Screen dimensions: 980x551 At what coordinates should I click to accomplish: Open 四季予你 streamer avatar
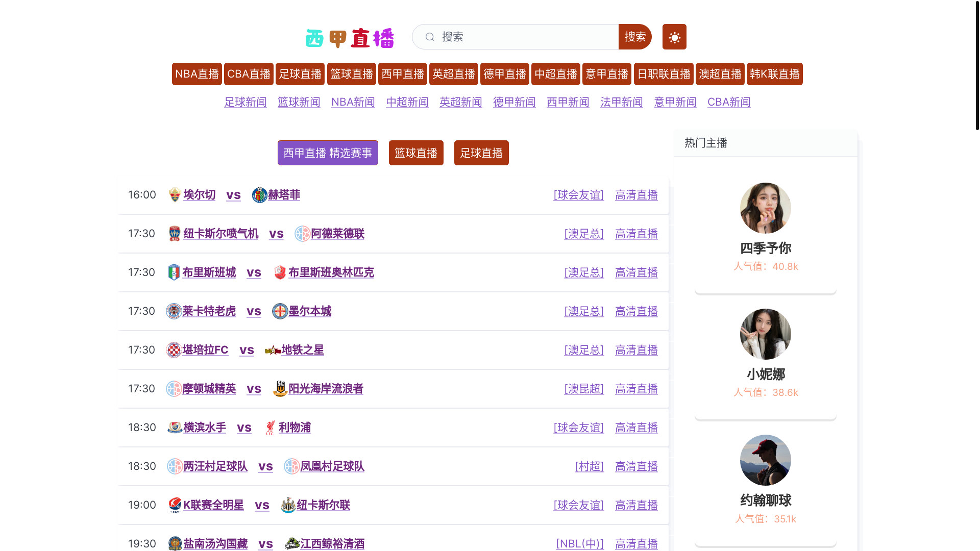pyautogui.click(x=765, y=208)
